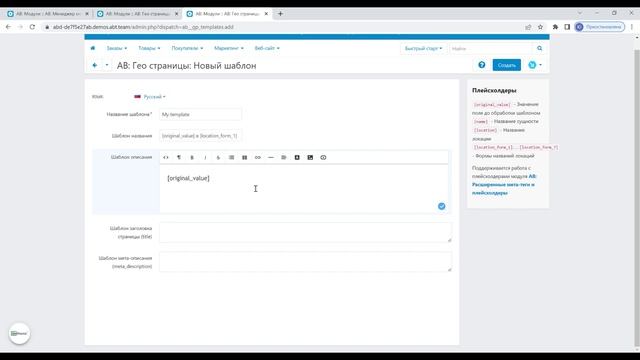The image size is (640, 360).
Task: Insert a link via editor toolbar
Action: pyautogui.click(x=258, y=158)
